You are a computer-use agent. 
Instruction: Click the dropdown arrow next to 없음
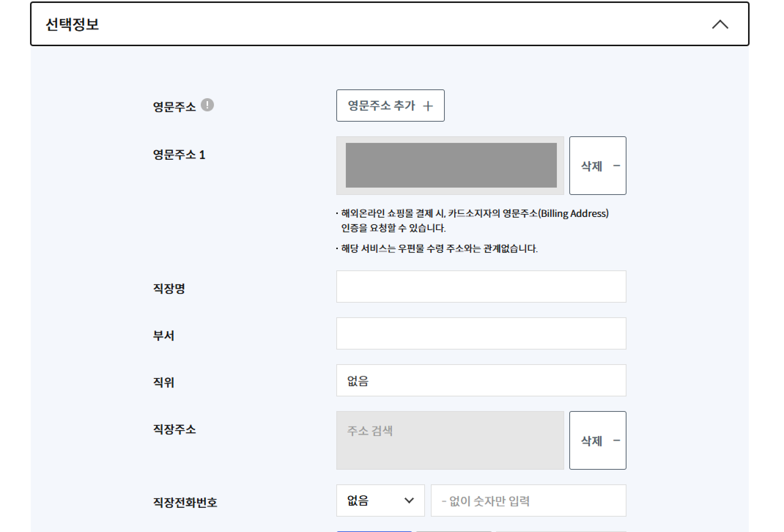pos(409,500)
